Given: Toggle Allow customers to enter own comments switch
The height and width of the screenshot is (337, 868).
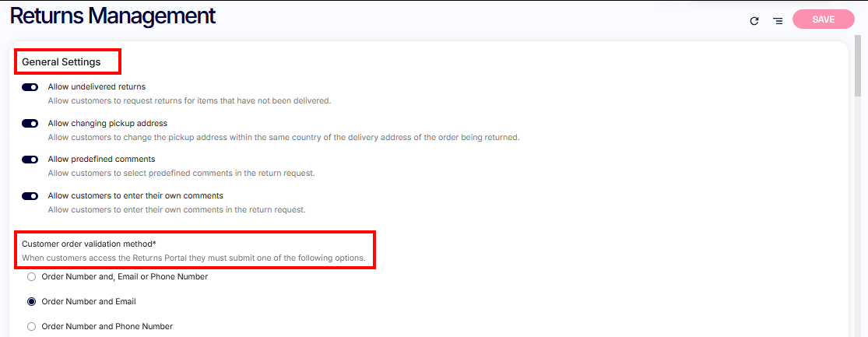Looking at the screenshot, I should point(30,195).
